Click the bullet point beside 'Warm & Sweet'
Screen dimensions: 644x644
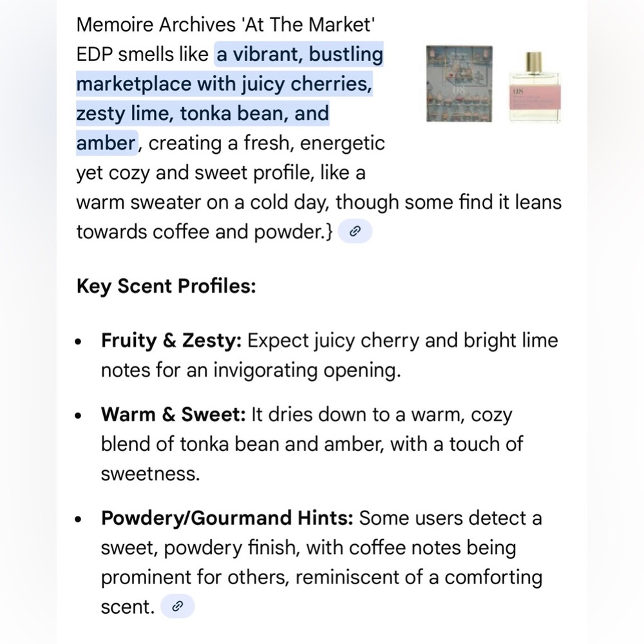(79, 415)
